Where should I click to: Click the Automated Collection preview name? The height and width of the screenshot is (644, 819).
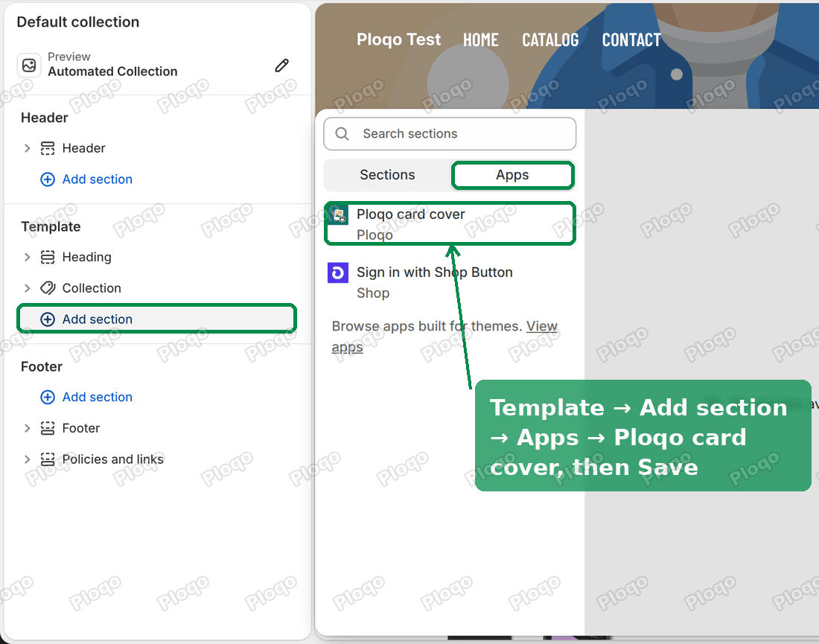113,71
